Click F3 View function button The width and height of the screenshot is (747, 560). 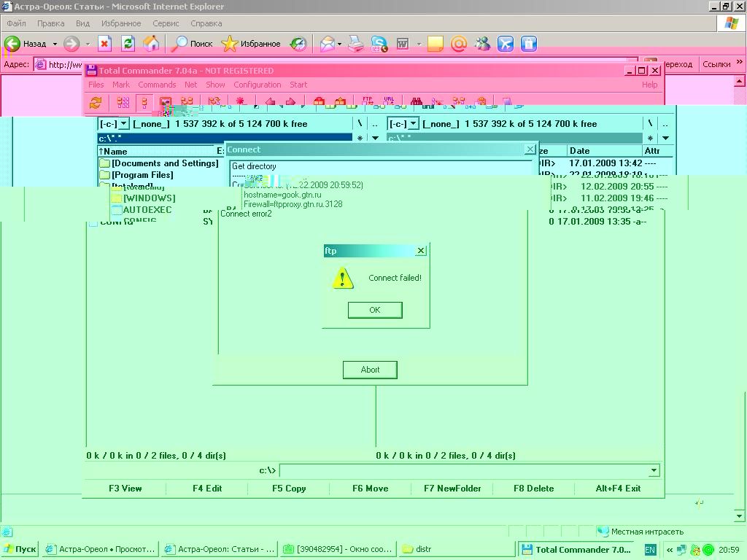pos(125,489)
